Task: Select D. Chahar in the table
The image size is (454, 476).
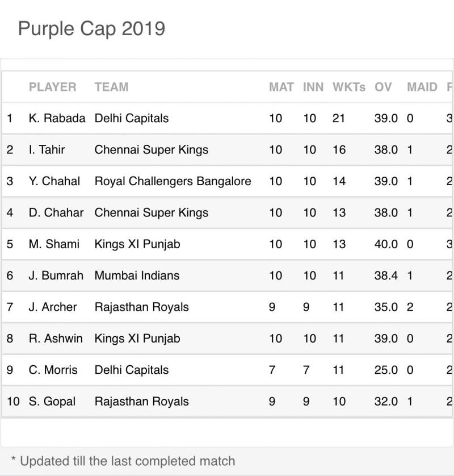Action: [56, 212]
